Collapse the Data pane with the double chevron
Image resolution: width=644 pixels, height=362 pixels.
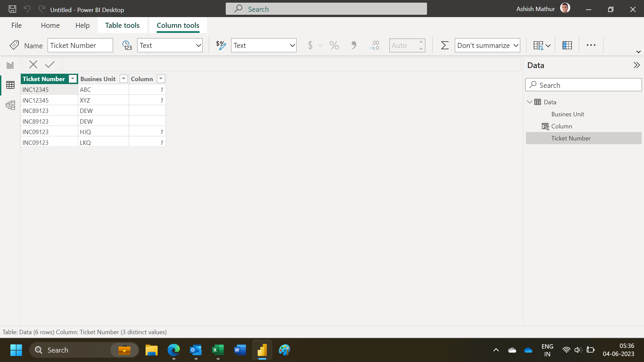(636, 65)
